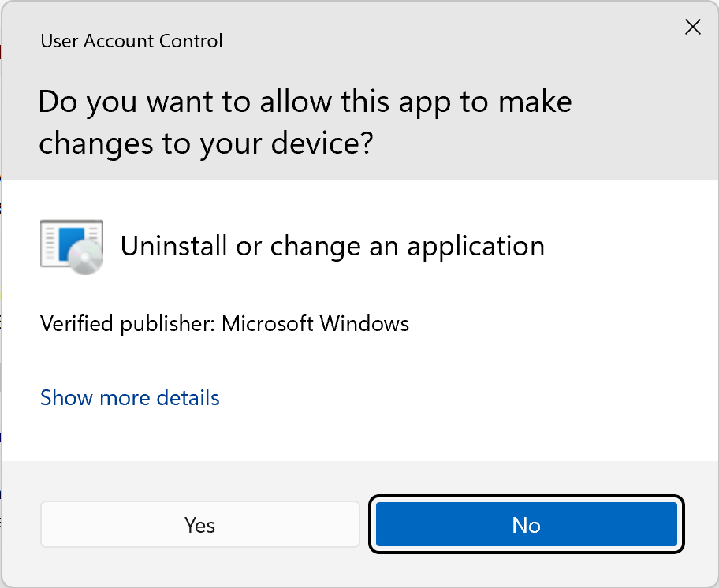Click the 'Microsoft Windows' publisher name

pos(315,323)
